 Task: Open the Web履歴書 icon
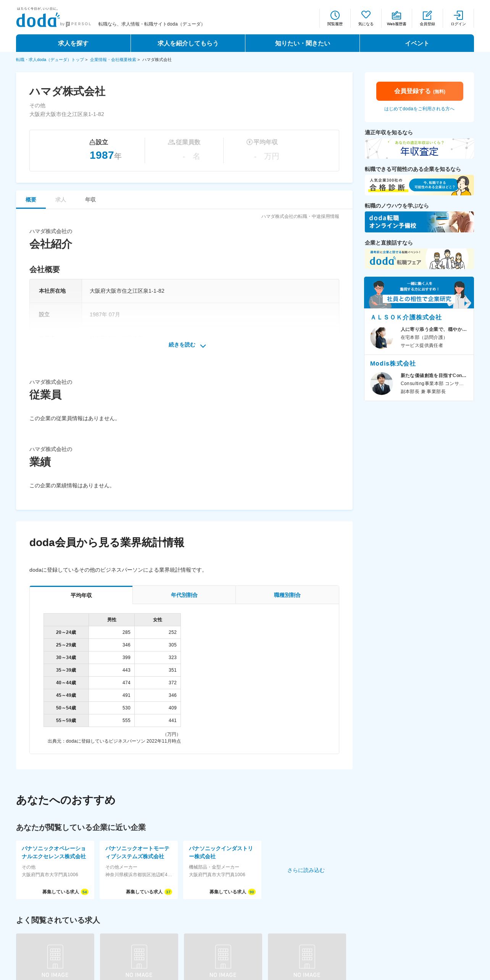pyautogui.click(x=397, y=15)
